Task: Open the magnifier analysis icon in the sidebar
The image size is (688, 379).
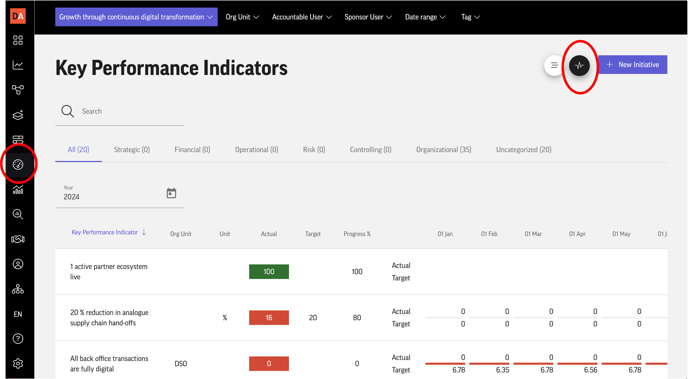Action: pyautogui.click(x=18, y=214)
